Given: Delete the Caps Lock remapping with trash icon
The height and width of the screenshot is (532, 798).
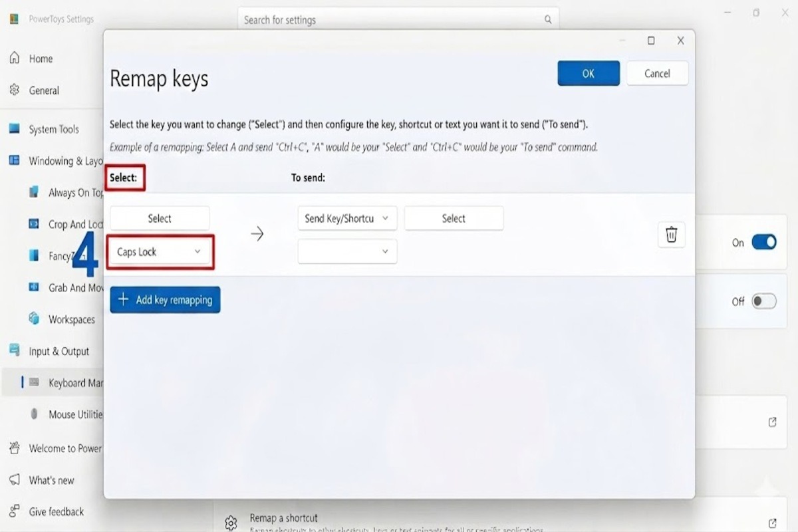Looking at the screenshot, I should tap(671, 234).
